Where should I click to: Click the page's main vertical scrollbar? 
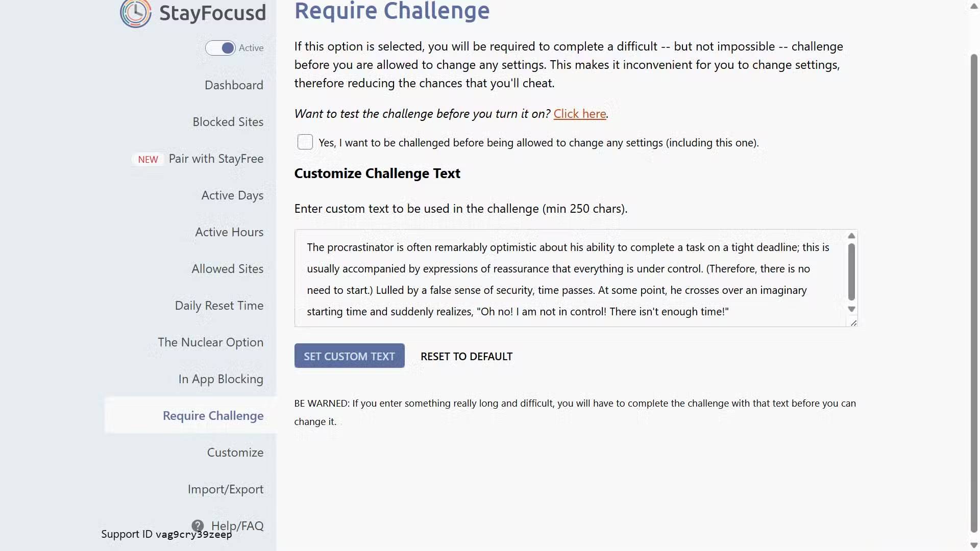click(974, 291)
